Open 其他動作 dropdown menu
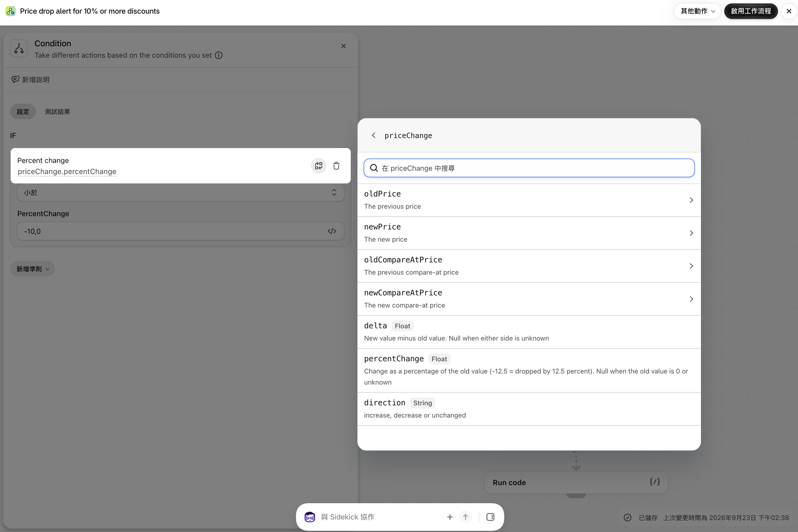This screenshot has width=798, height=532. [x=697, y=11]
